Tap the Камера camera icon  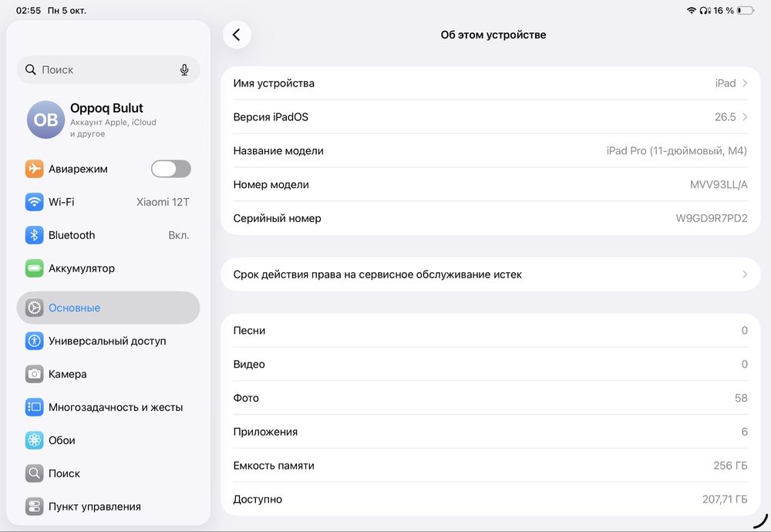tap(34, 374)
